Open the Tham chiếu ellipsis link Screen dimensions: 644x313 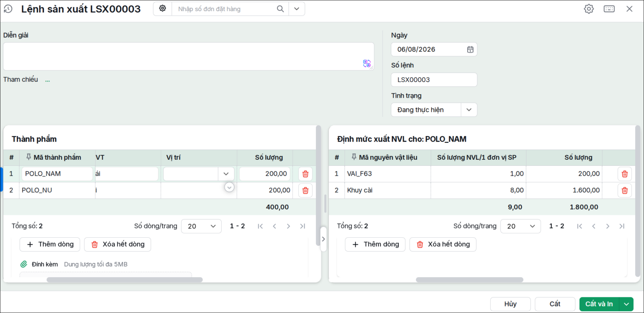coord(47,80)
